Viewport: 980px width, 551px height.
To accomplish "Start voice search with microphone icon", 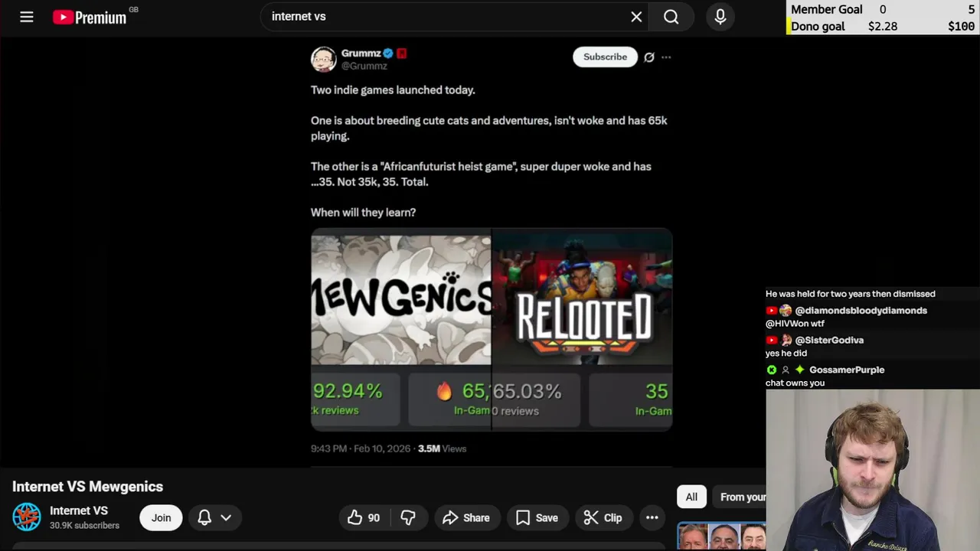I will [720, 17].
